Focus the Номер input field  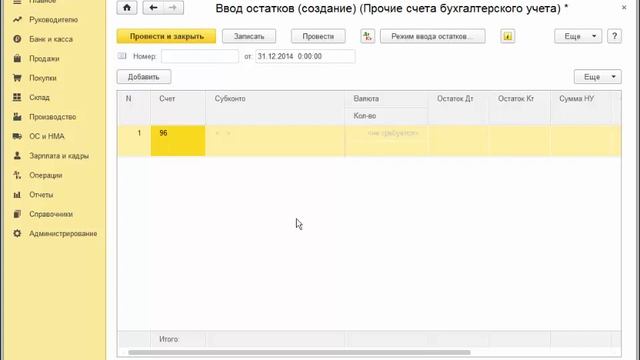(200, 56)
